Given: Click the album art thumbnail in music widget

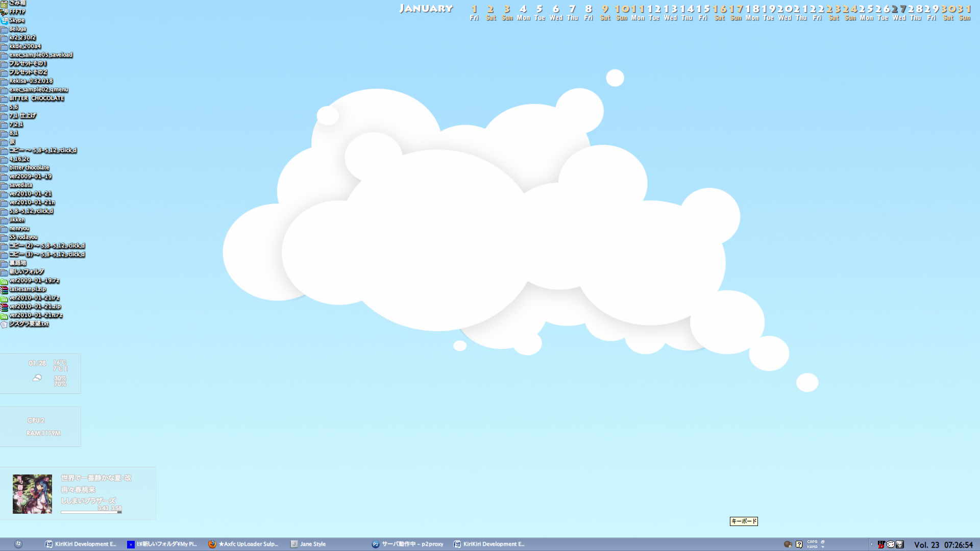Looking at the screenshot, I should pyautogui.click(x=32, y=494).
